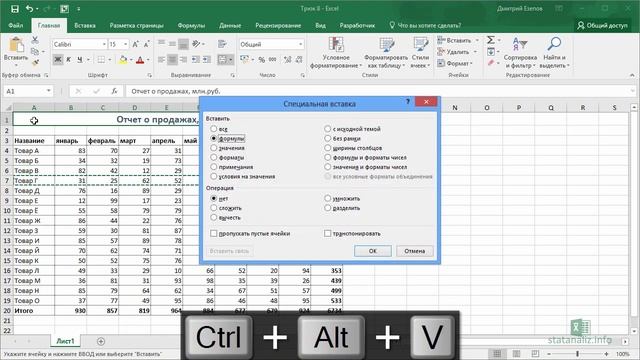Click the Format as Table icon

tap(386, 44)
